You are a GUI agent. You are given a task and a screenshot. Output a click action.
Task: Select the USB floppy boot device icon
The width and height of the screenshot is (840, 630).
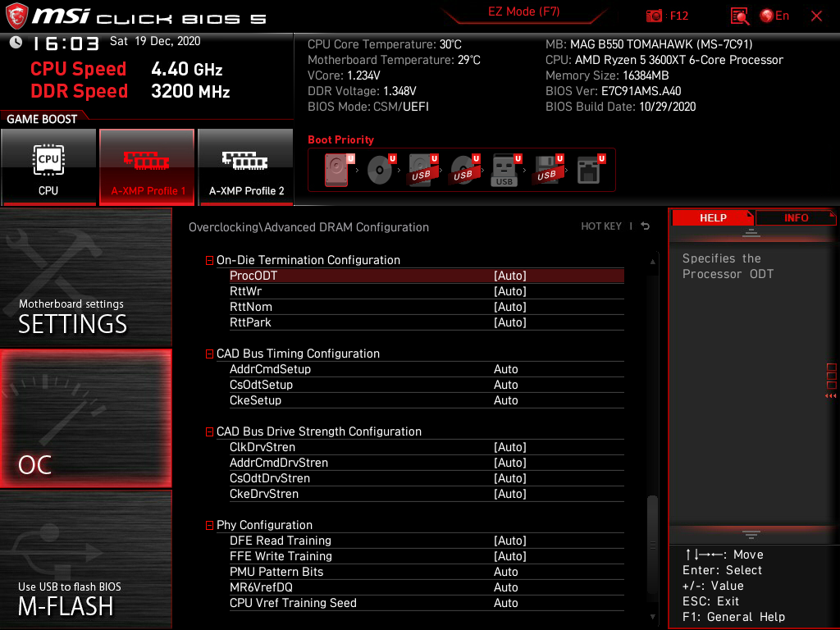point(547,170)
